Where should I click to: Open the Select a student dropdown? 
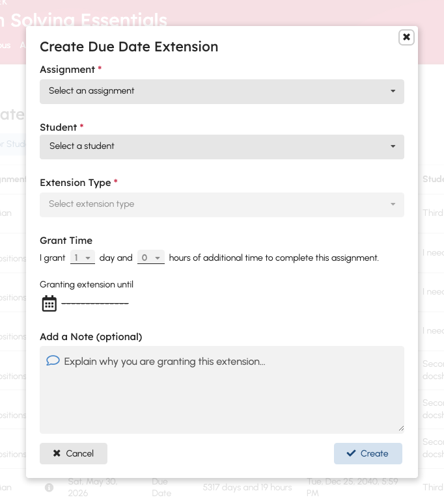pos(222,146)
